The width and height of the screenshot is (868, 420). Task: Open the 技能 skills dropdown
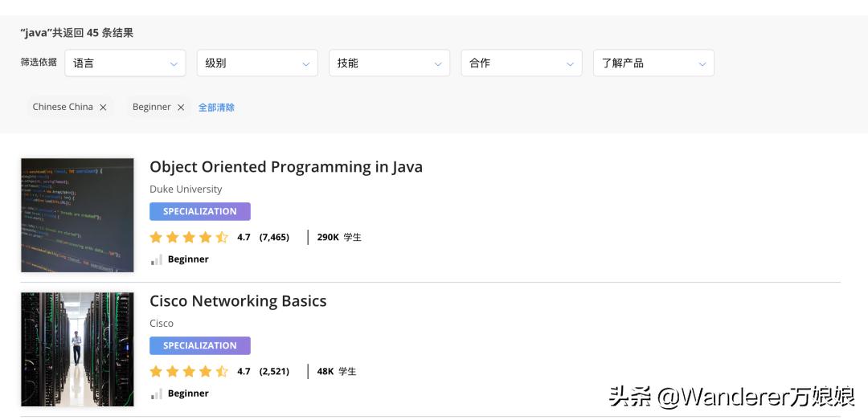[x=389, y=63]
